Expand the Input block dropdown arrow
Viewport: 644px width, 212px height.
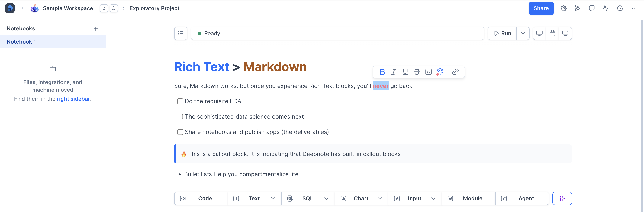tap(433, 198)
